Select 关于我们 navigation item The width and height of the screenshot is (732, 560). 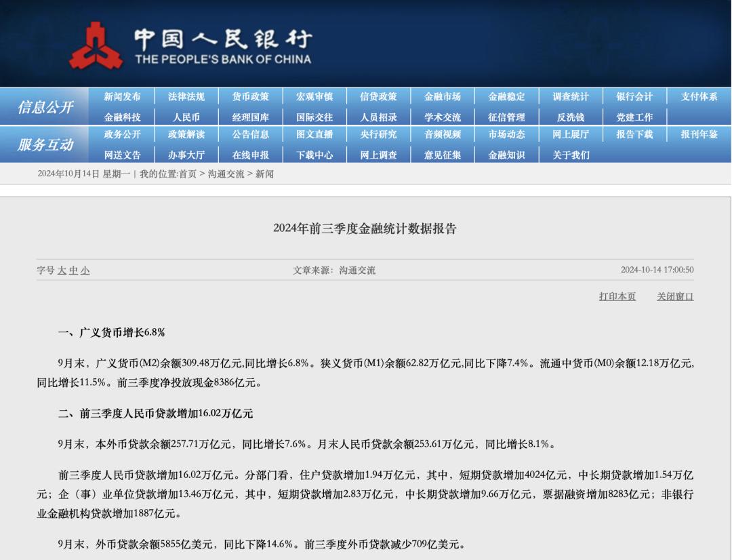571,155
